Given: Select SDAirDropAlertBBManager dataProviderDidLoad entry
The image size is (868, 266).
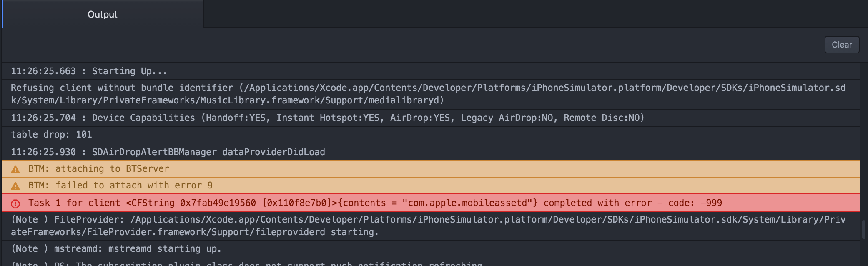Looking at the screenshot, I should 431,152.
